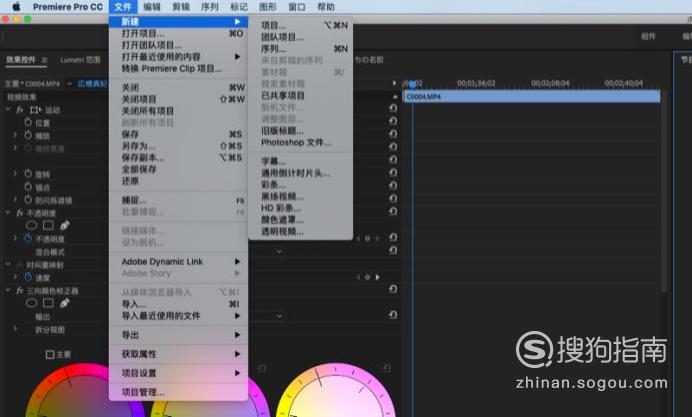Click the blue 不透明度 stopwatch icon
This screenshot has height=417, width=692.
[28, 239]
